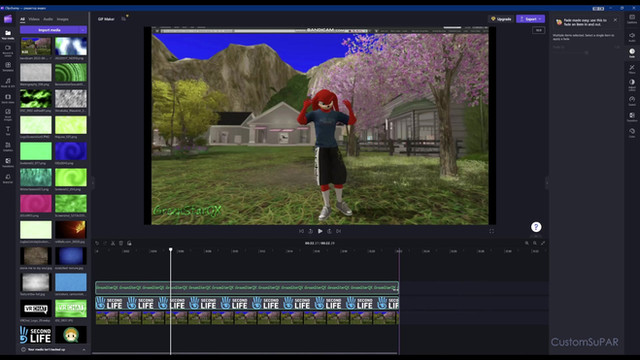Open the Record & create panel

(x=8, y=50)
